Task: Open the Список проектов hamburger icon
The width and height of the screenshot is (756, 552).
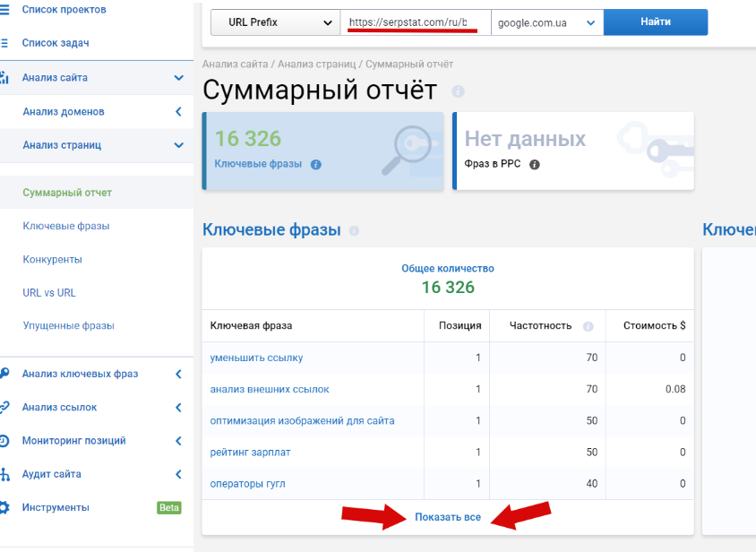Action: (4, 10)
